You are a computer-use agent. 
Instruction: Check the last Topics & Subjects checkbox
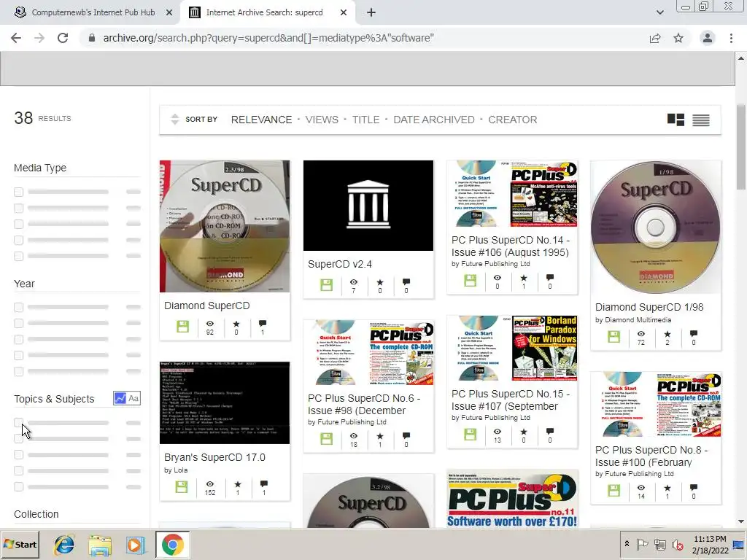click(x=18, y=486)
